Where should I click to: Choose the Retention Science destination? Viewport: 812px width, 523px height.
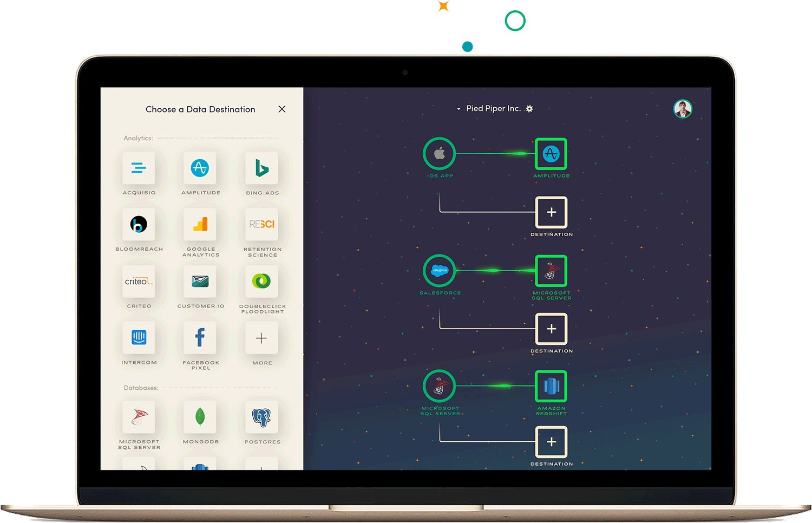pos(262,225)
